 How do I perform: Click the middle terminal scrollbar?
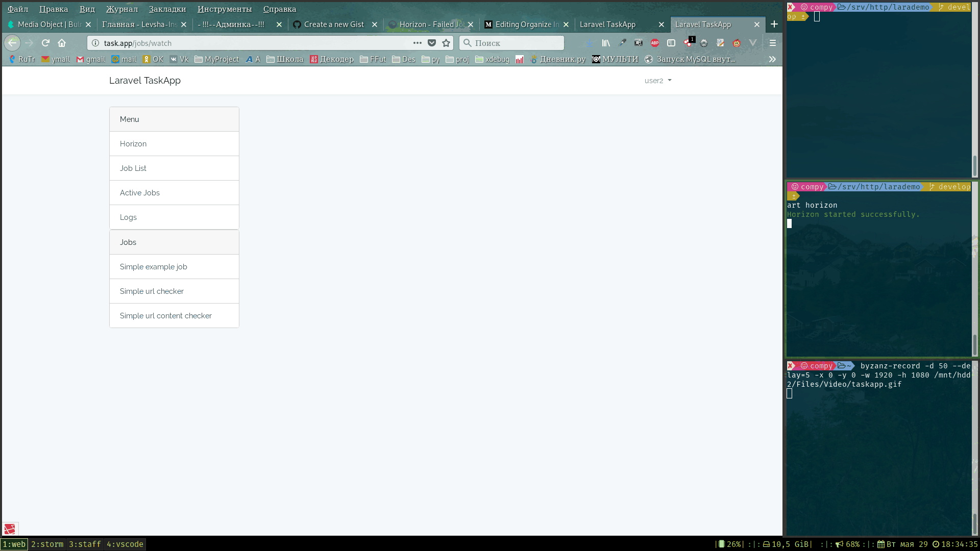point(974,344)
